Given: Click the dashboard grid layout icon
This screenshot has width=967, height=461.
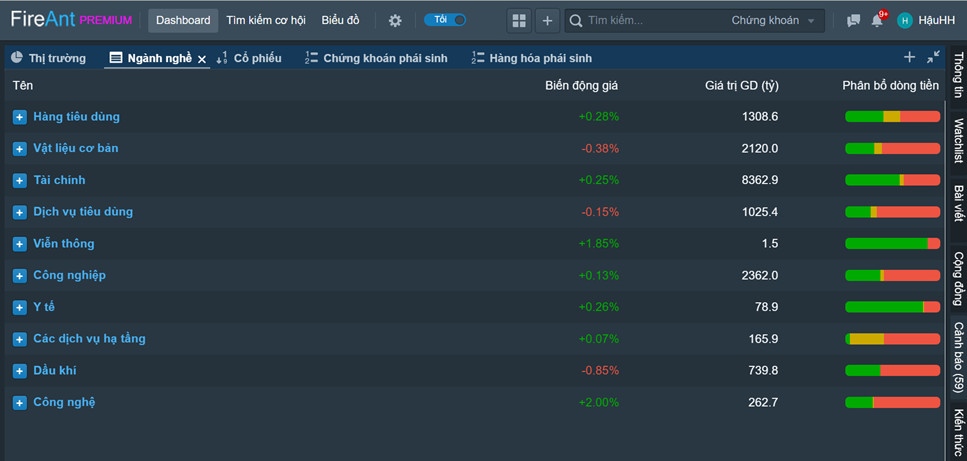Looking at the screenshot, I should click(518, 20).
